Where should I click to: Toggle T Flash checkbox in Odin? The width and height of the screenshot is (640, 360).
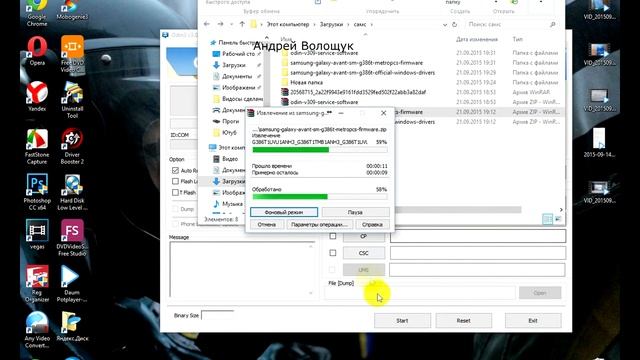(176, 192)
